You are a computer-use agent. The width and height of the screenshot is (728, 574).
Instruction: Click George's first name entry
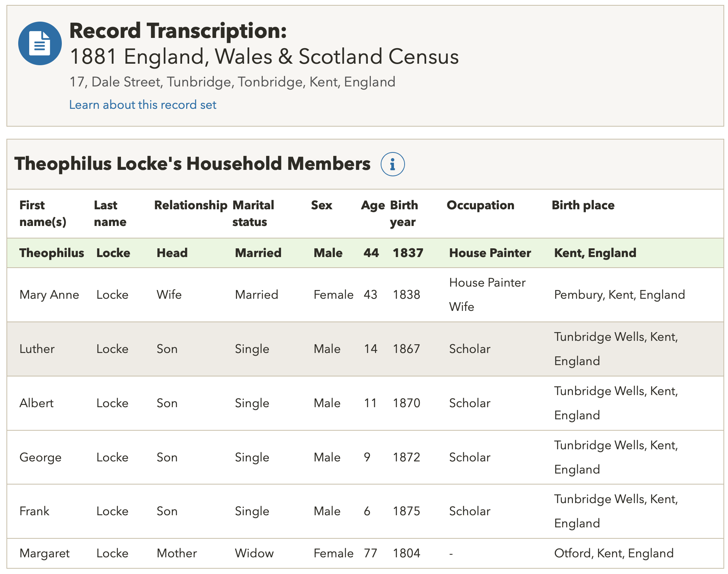[40, 457]
